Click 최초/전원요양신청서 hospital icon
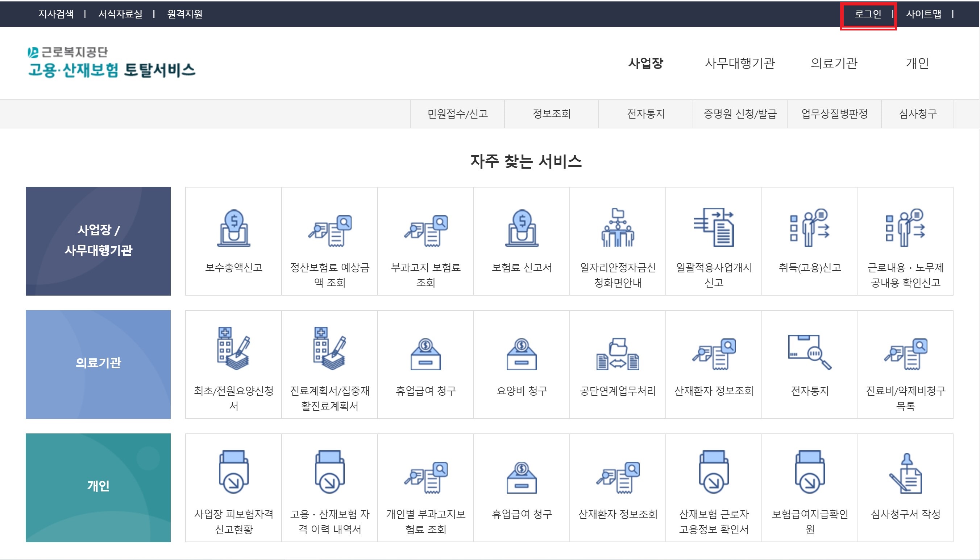The height and width of the screenshot is (560, 980). click(233, 349)
